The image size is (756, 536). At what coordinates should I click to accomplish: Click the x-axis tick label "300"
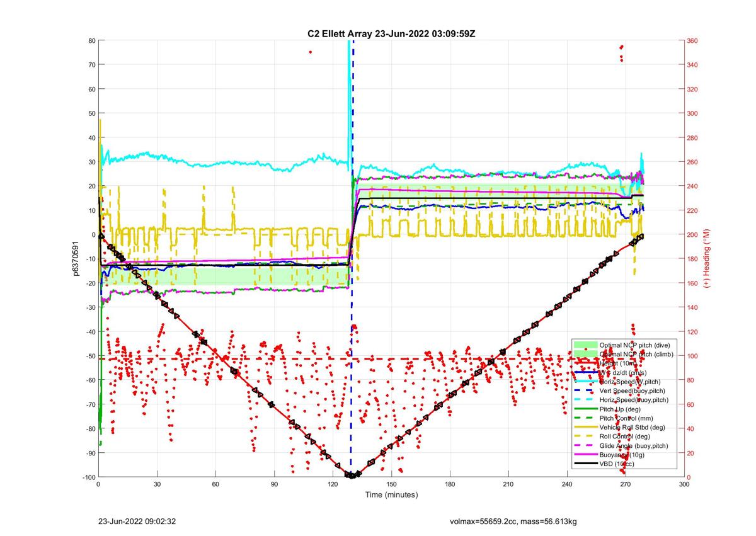[684, 484]
